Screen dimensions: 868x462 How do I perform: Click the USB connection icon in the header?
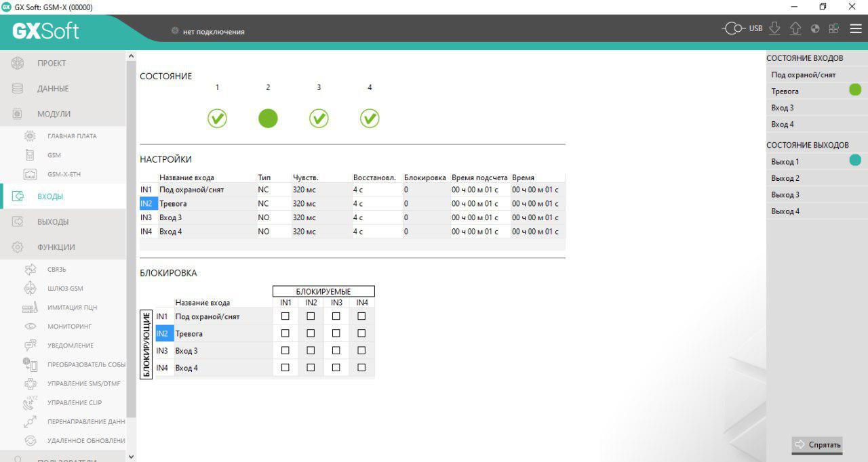(734, 29)
